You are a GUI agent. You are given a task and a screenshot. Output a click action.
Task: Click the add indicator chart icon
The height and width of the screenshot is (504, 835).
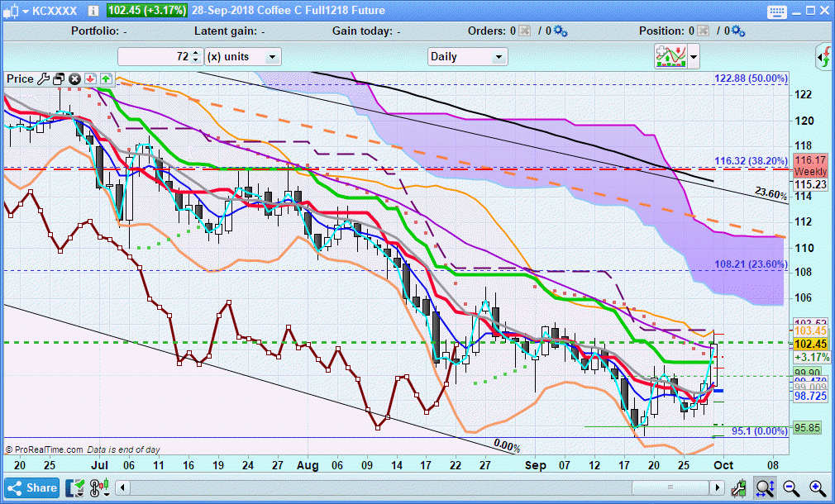670,56
